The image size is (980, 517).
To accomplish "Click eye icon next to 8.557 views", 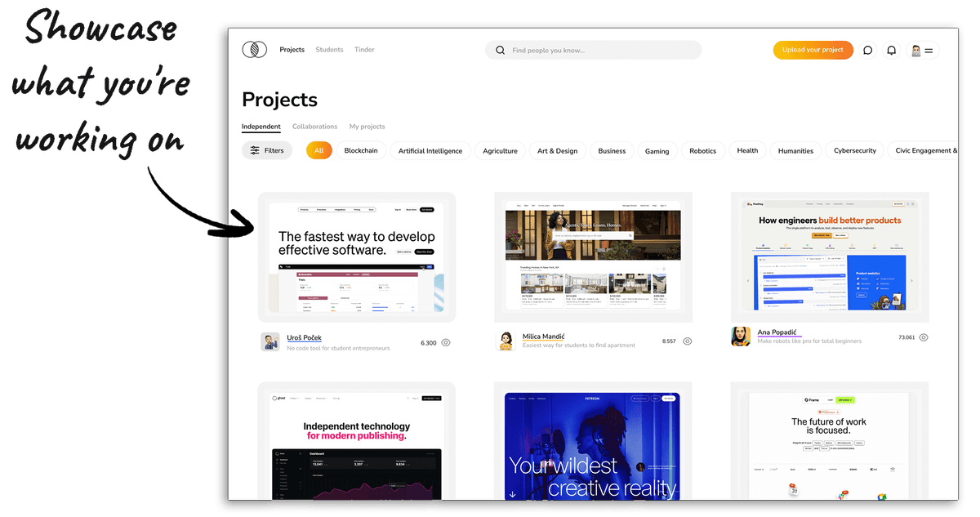I will point(687,341).
